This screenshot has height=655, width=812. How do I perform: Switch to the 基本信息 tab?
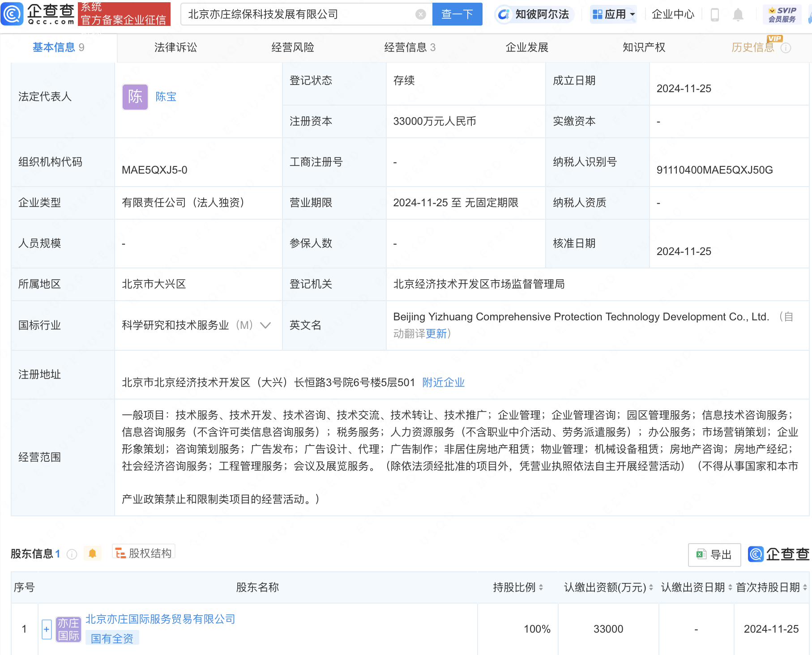coord(59,47)
